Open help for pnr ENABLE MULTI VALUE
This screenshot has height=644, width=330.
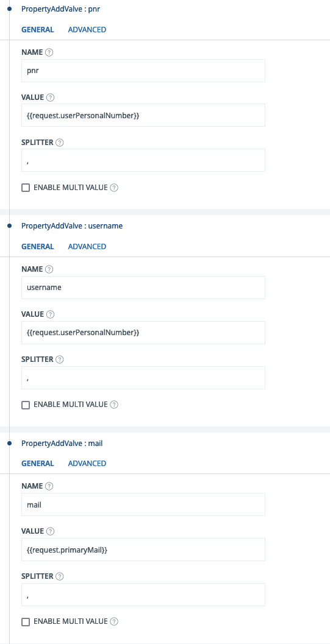pos(114,188)
